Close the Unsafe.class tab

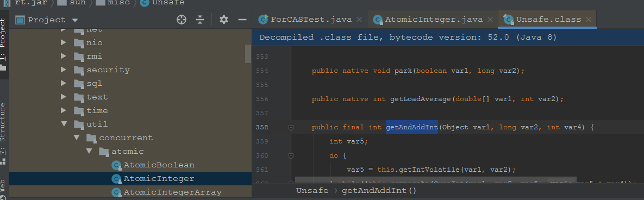pos(589,20)
